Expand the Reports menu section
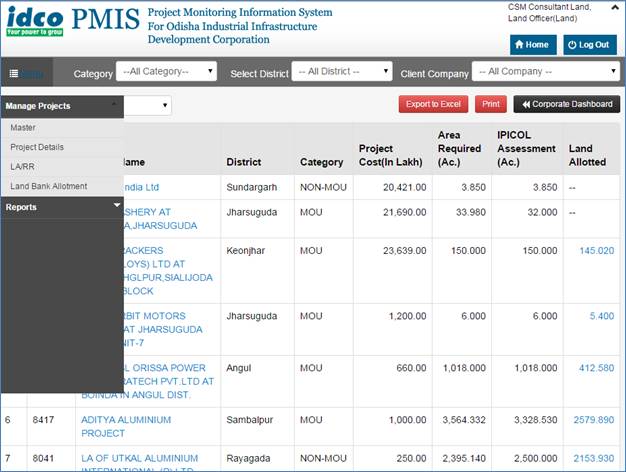 tap(62, 207)
